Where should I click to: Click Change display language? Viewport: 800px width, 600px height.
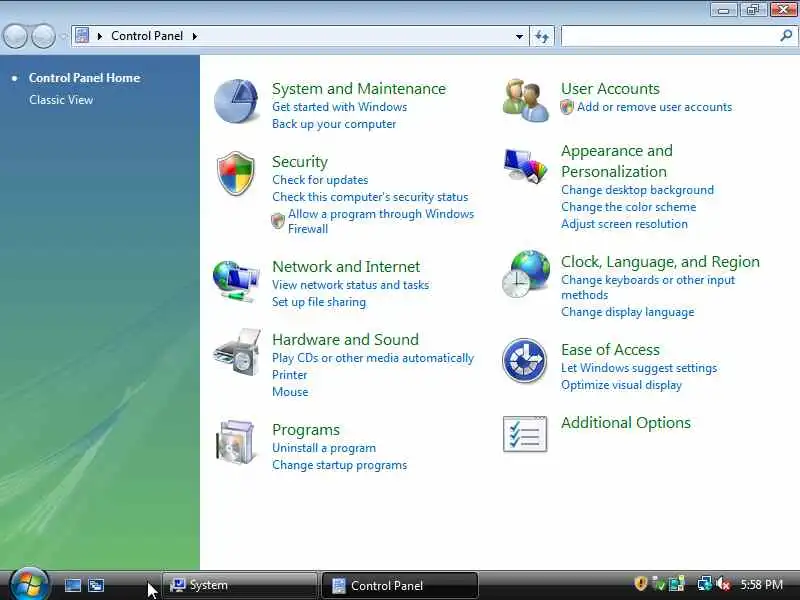point(628,312)
